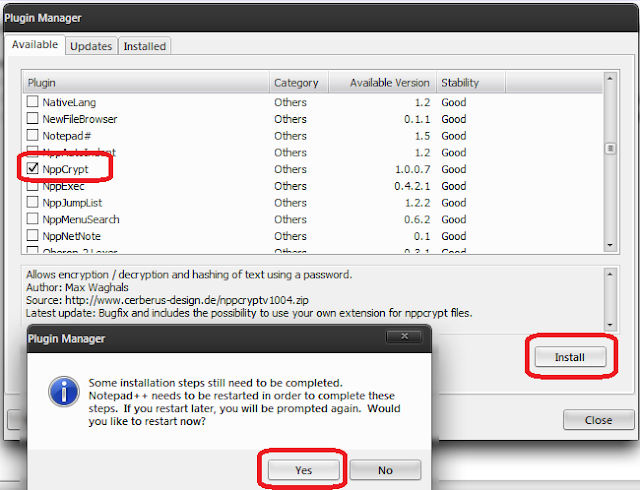Check the NppJumpList plugin checkbox
The width and height of the screenshot is (640, 490).
tap(32, 202)
